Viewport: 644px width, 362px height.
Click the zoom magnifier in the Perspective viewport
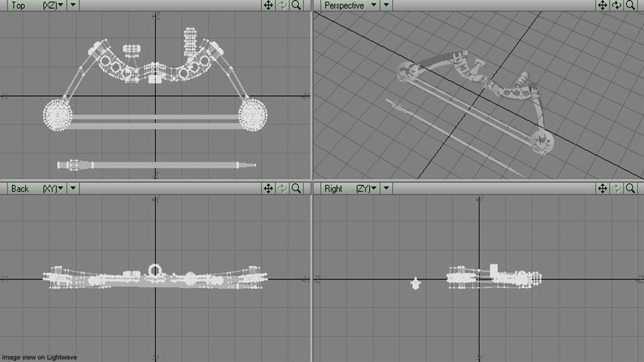(631, 5)
